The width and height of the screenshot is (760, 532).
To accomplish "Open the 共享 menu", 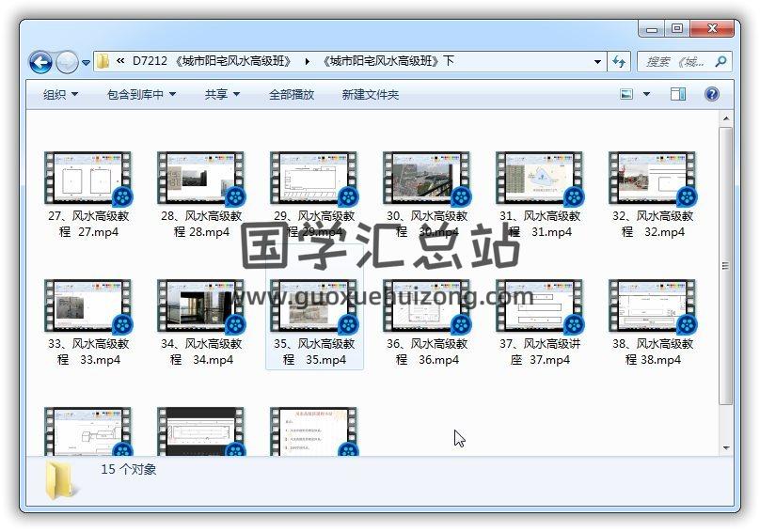I will pos(222,95).
